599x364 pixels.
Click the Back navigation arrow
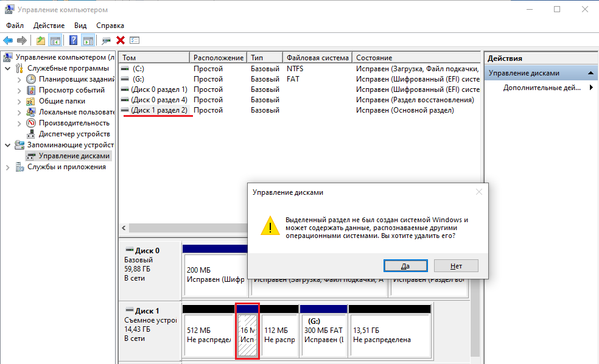pos(7,40)
